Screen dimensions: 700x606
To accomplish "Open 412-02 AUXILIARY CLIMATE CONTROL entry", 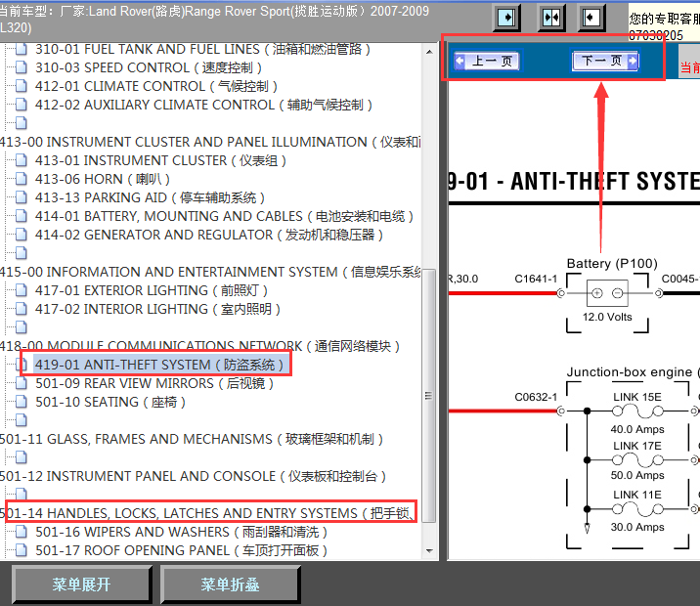I will pos(203,105).
